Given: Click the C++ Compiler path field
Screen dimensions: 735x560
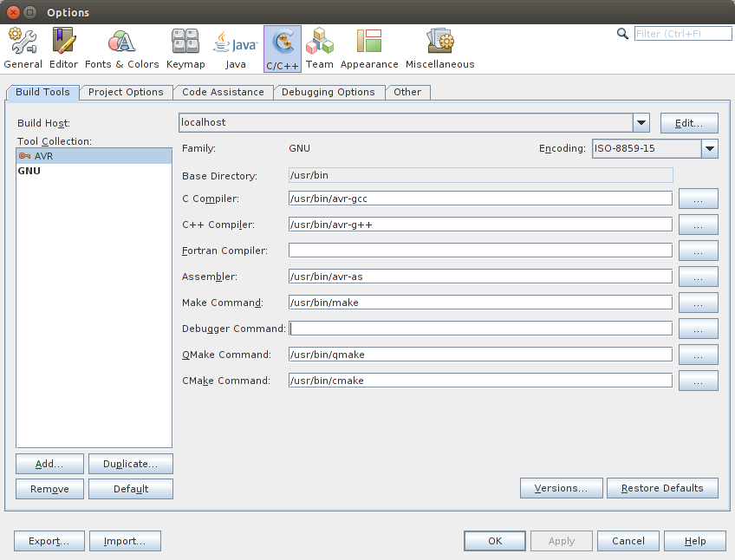Looking at the screenshot, I should pos(480,225).
